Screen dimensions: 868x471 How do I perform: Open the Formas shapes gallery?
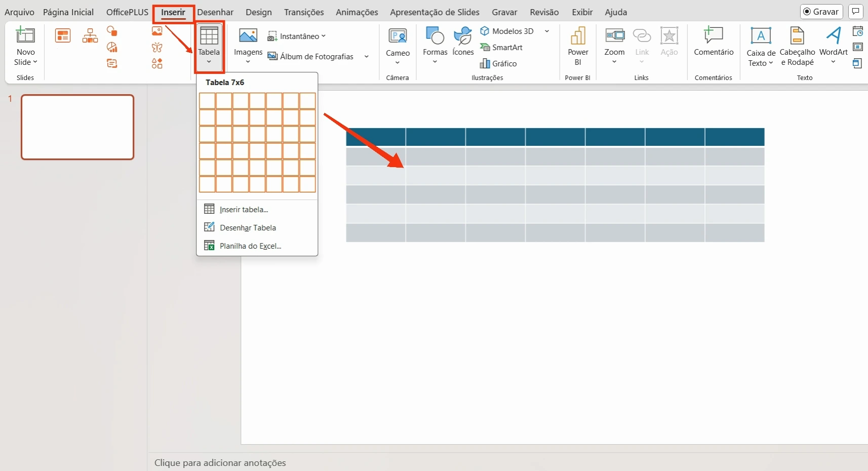tap(435, 46)
